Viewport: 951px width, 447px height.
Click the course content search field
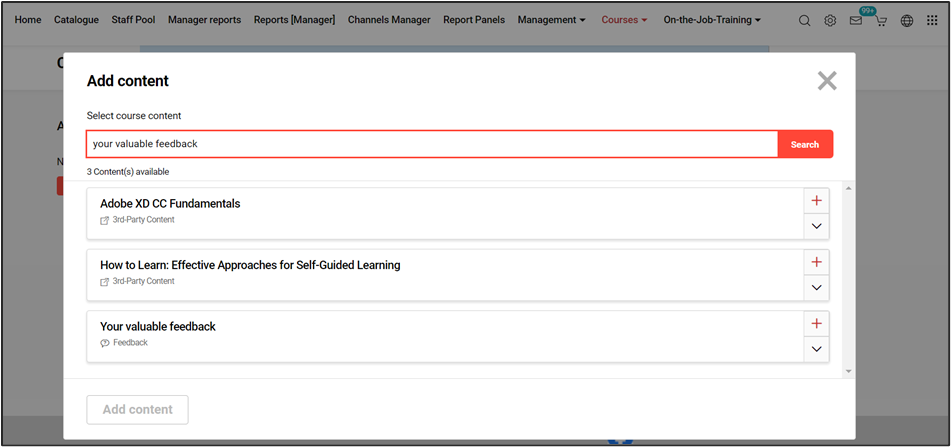pyautogui.click(x=432, y=144)
